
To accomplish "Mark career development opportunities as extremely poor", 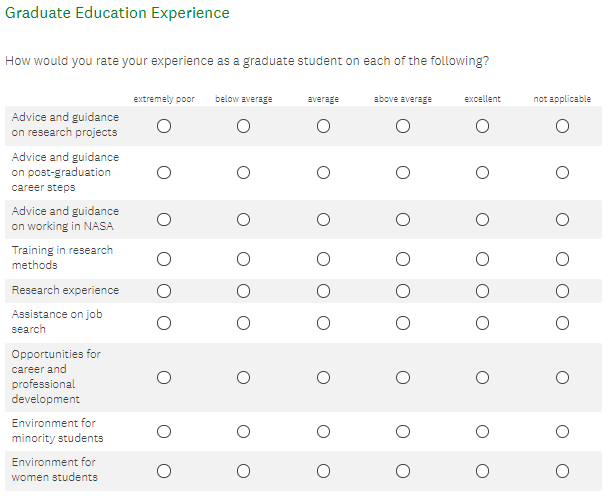I will coord(163,377).
